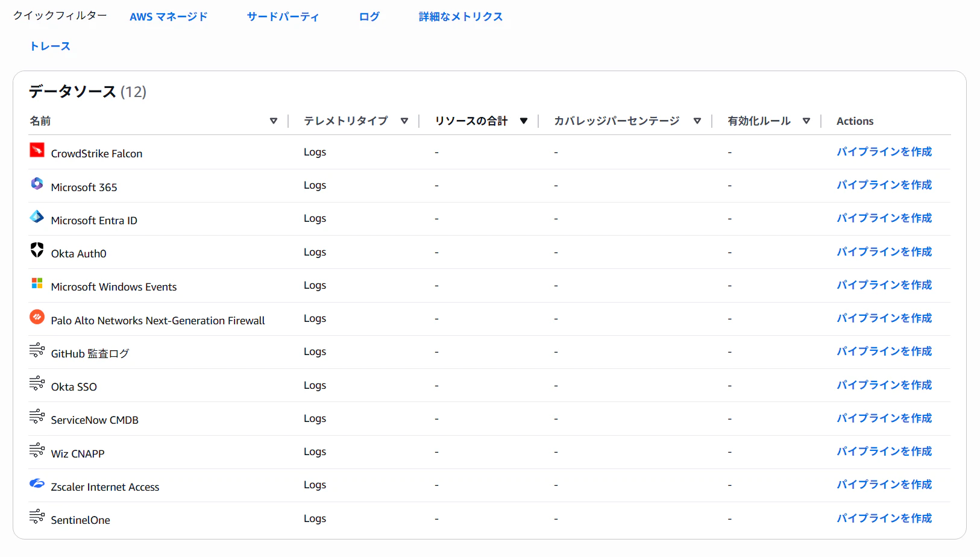Select the トレース quick filter
This screenshot has height=557, width=980.
(50, 46)
